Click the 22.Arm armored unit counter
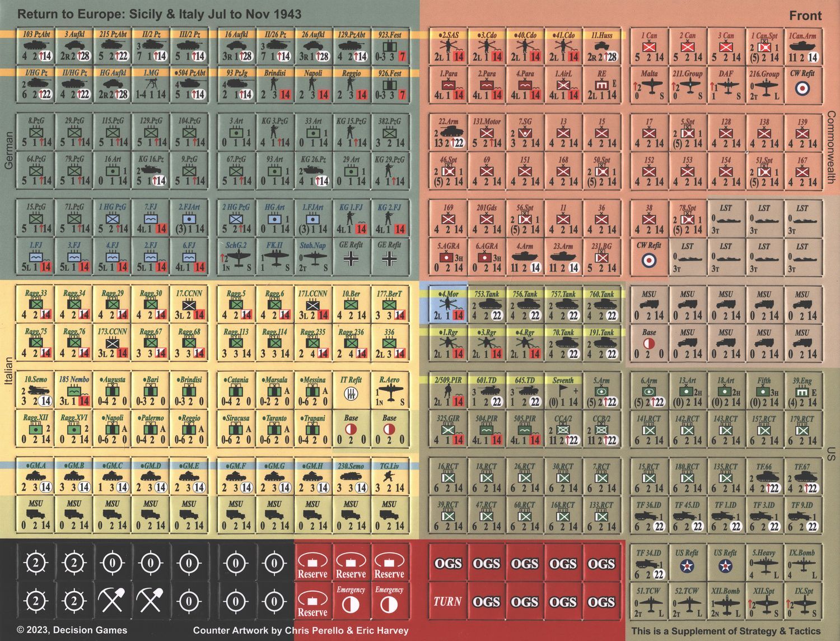 pos(448,133)
